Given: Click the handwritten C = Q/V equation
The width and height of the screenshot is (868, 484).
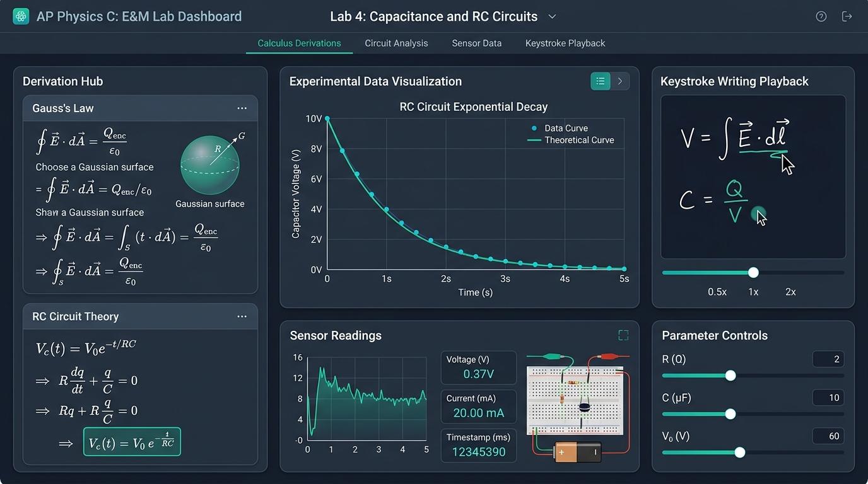Looking at the screenshot, I should [714, 201].
